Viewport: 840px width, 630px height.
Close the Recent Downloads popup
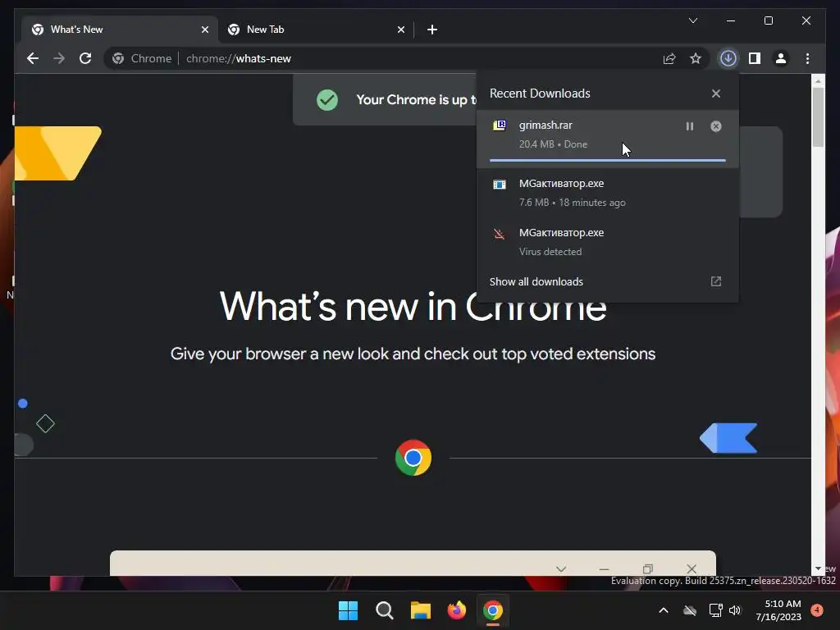[x=715, y=94]
